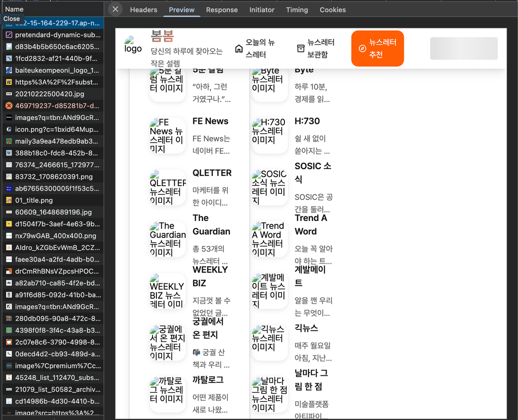Select Aldro_kZGbEvWmB_2CZ request row
The image size is (518, 420).
(53, 248)
